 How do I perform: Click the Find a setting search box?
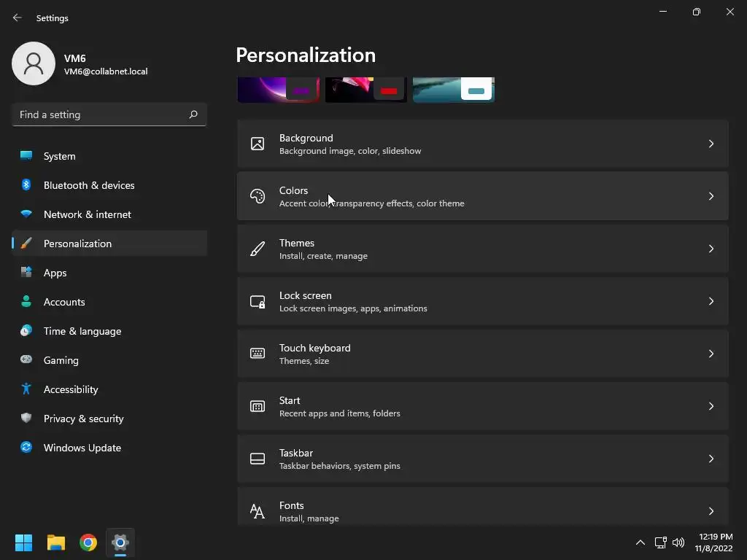102,114
